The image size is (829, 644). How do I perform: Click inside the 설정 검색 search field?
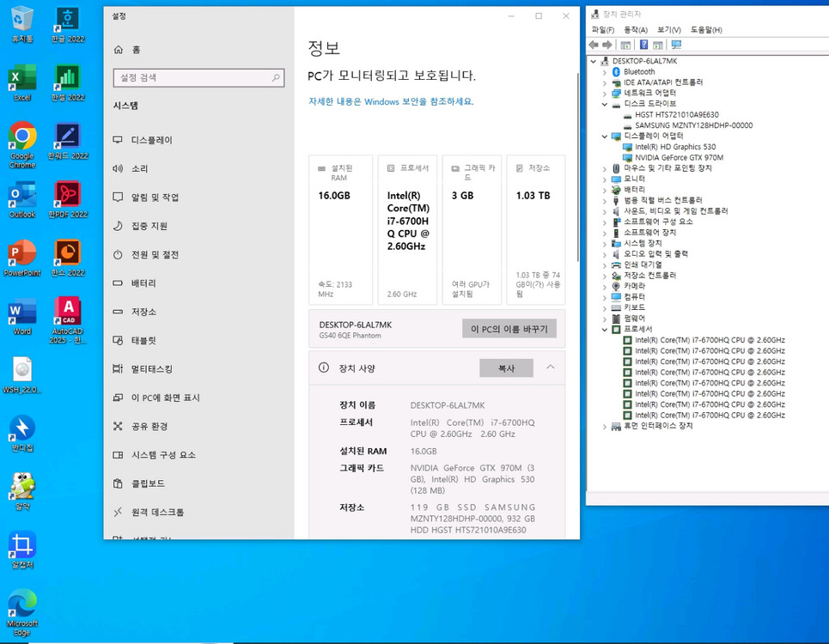coord(198,77)
